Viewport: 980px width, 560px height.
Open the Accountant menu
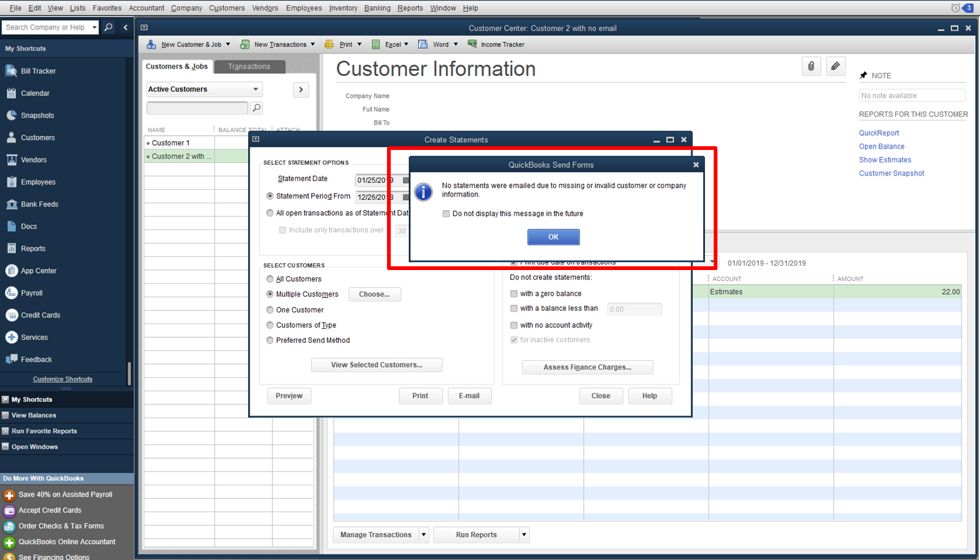pyautogui.click(x=146, y=8)
